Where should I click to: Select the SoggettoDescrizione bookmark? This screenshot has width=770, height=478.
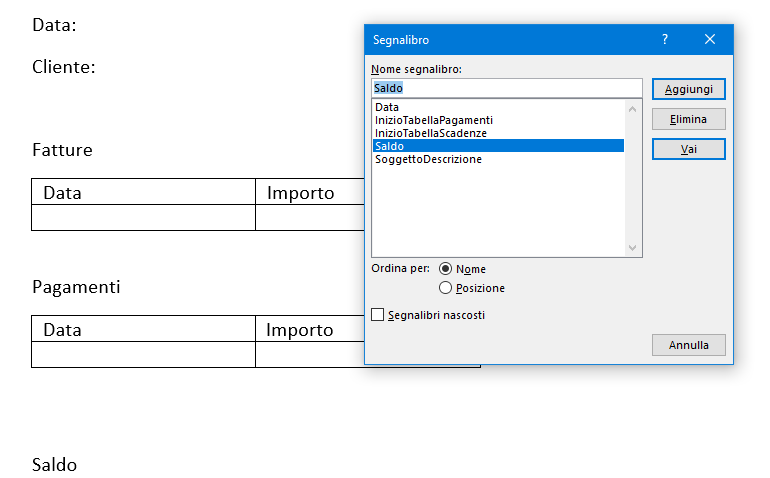tap(428, 159)
